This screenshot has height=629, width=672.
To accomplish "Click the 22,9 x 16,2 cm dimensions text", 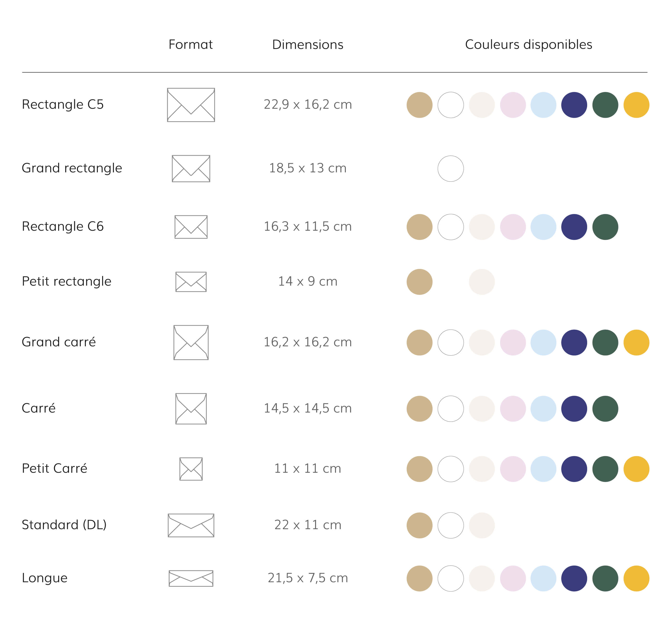I will pos(308,105).
